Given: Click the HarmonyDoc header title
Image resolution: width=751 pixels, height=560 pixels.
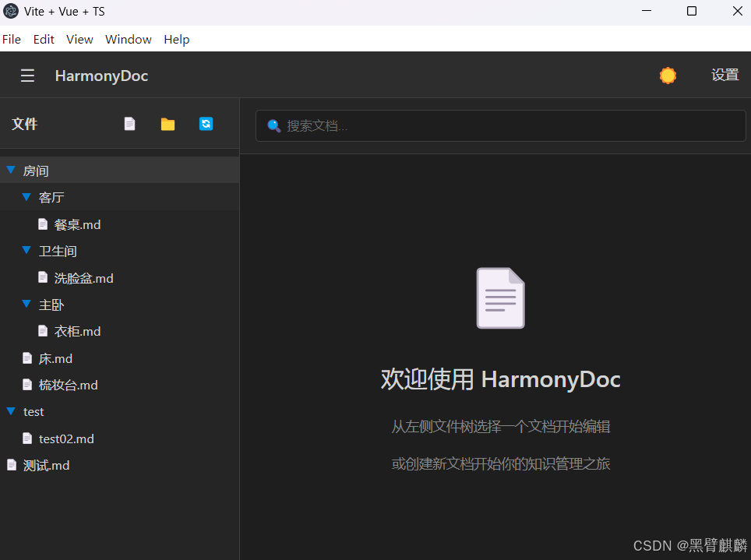Looking at the screenshot, I should [101, 76].
